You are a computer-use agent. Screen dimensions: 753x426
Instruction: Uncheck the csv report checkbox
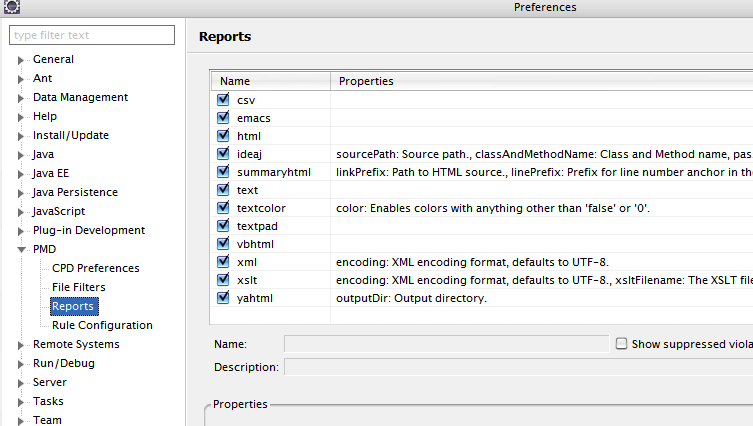(x=223, y=100)
